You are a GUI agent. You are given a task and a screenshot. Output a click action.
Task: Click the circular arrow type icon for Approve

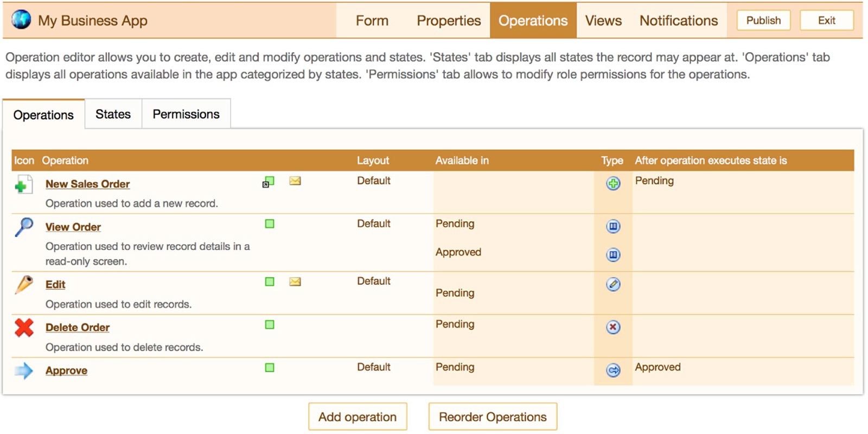[613, 371]
